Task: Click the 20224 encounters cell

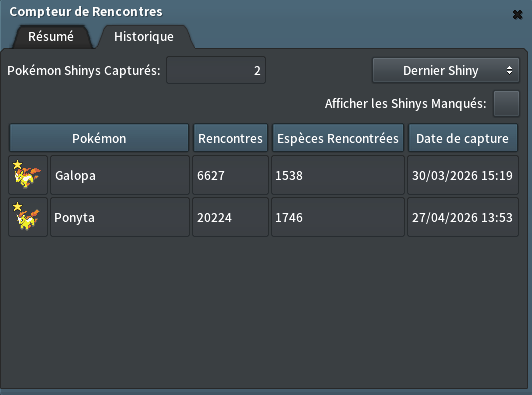Action: coord(230,217)
